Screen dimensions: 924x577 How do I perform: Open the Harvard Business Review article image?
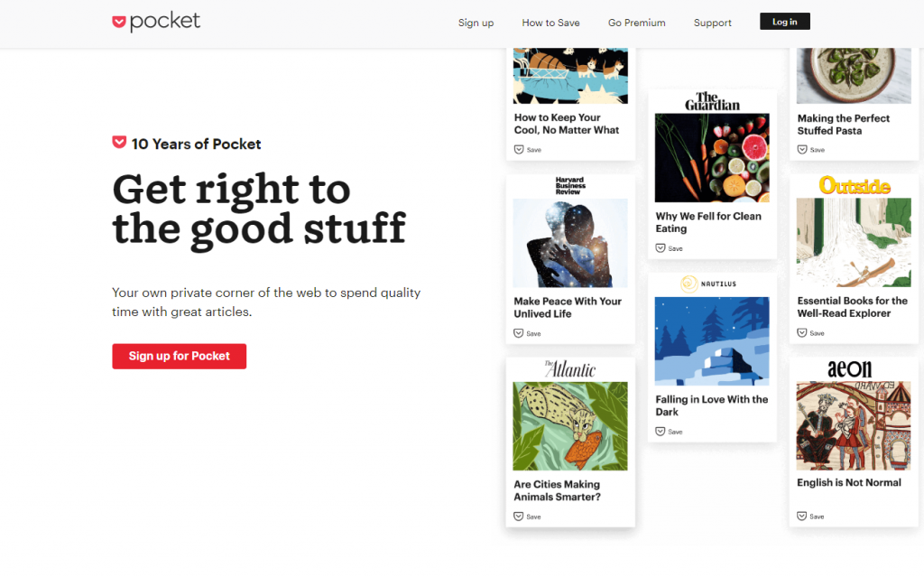[570, 243]
